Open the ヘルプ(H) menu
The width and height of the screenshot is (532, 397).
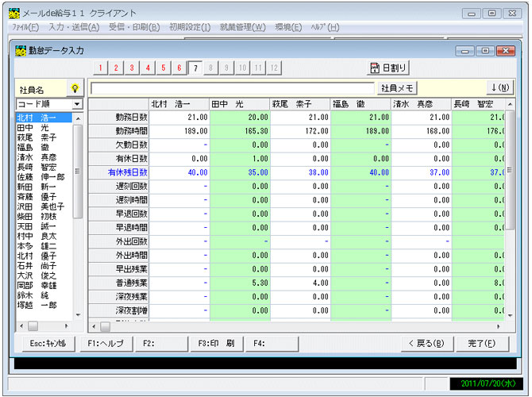[x=325, y=27]
